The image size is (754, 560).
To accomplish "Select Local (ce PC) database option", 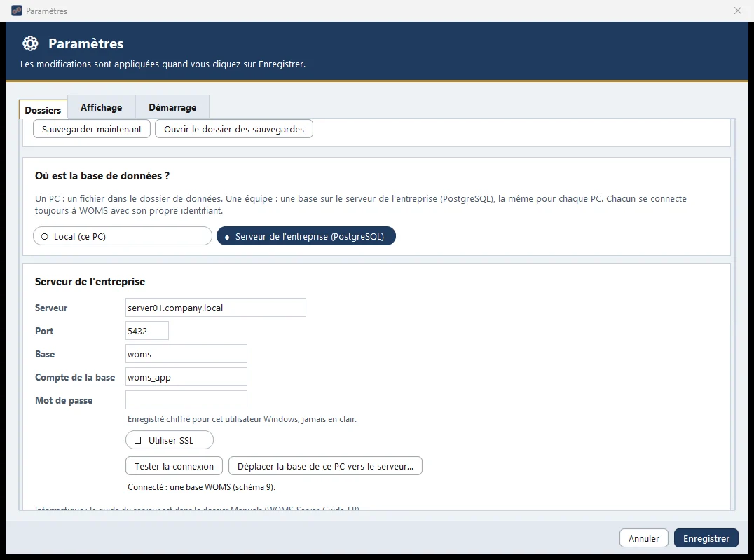I will point(123,236).
